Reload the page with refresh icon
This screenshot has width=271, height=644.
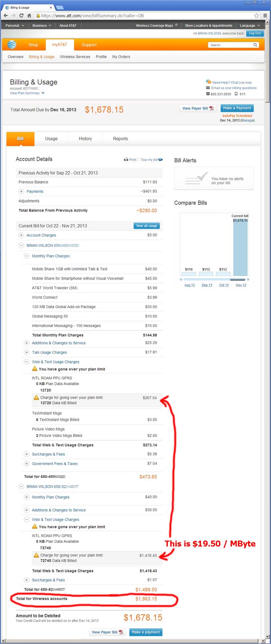tap(21, 15)
